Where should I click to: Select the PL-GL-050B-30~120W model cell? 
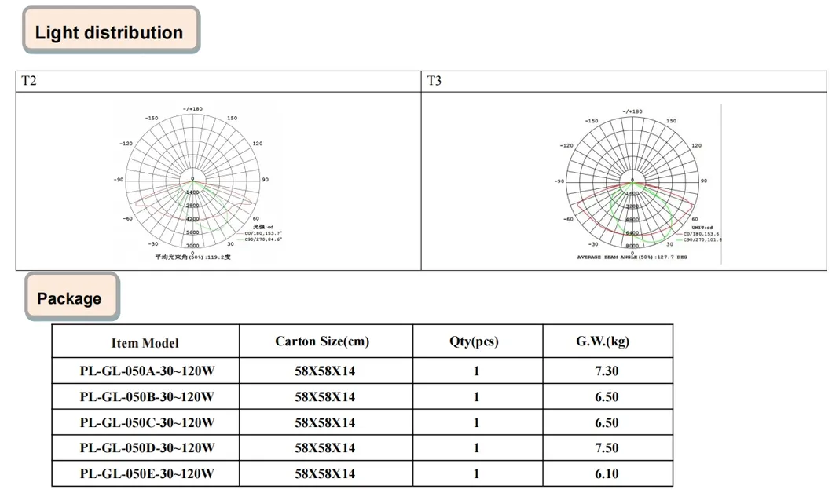click(145, 396)
